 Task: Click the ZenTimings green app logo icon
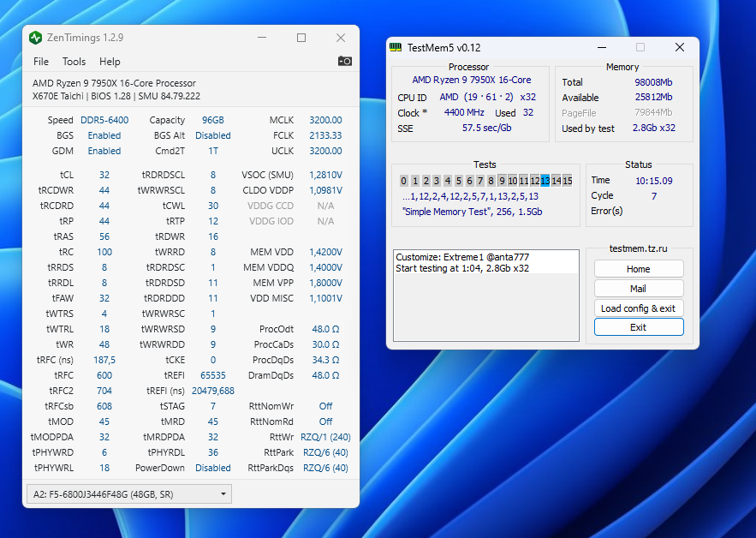[36, 38]
